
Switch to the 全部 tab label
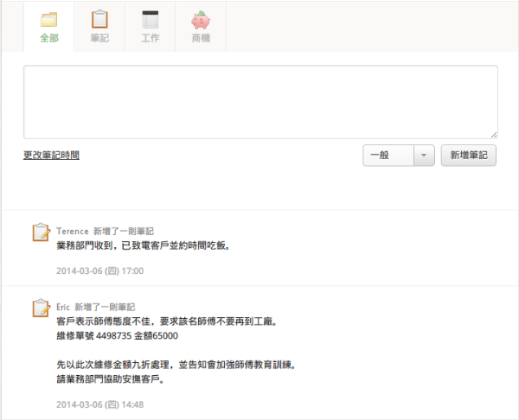(49, 38)
